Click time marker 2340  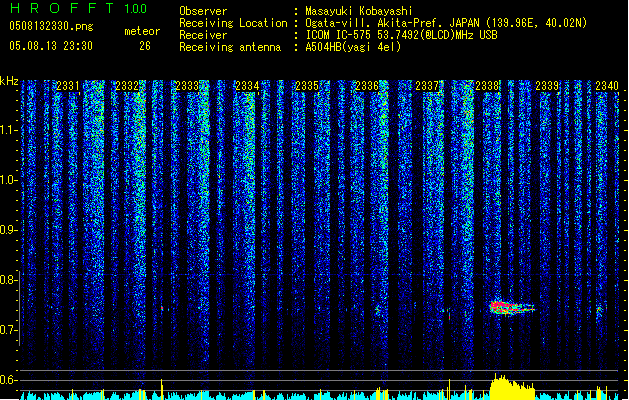[607, 86]
